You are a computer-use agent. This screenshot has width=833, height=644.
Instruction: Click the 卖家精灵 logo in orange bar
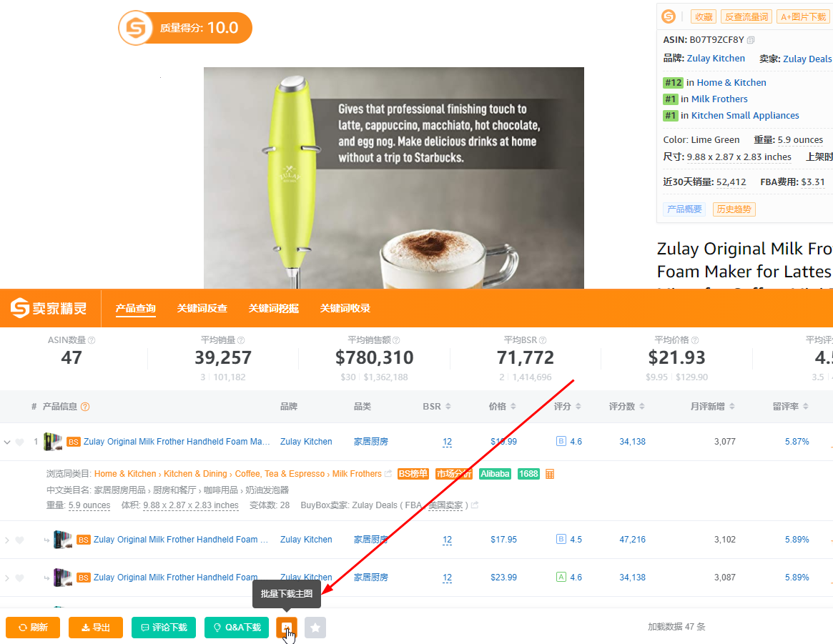tap(49, 308)
